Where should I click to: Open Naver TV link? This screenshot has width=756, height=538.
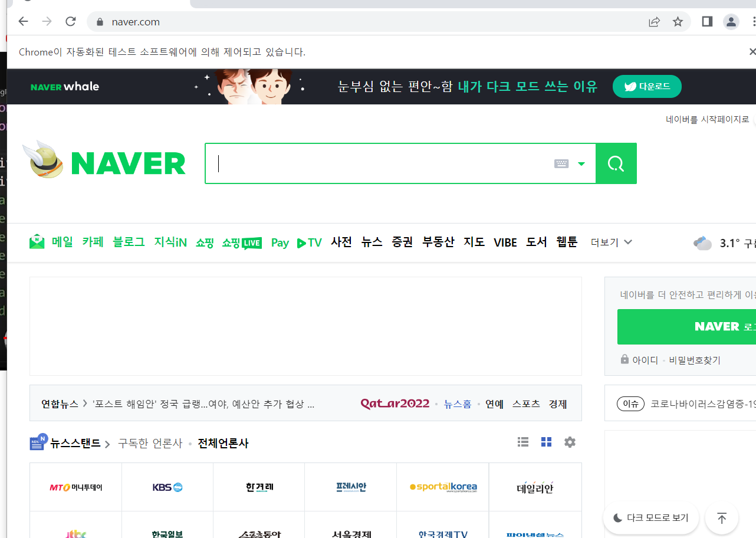309,242
